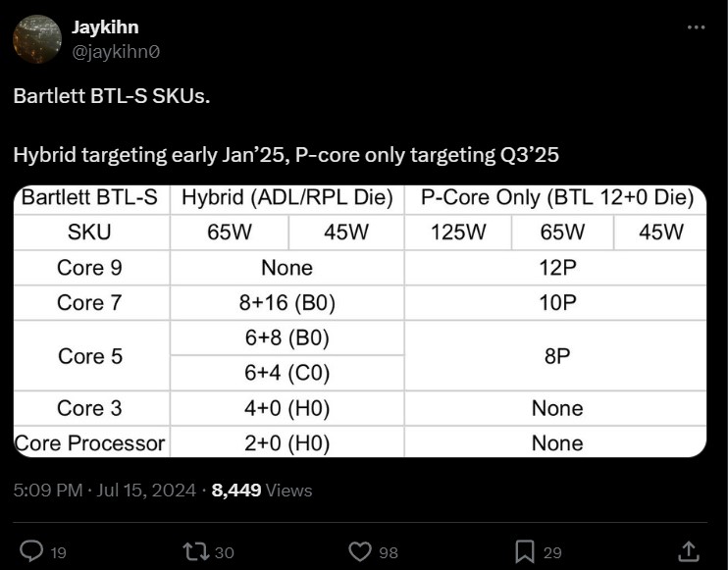This screenshot has height=570, width=728.
Task: Click the share upload icon
Action: (689, 551)
